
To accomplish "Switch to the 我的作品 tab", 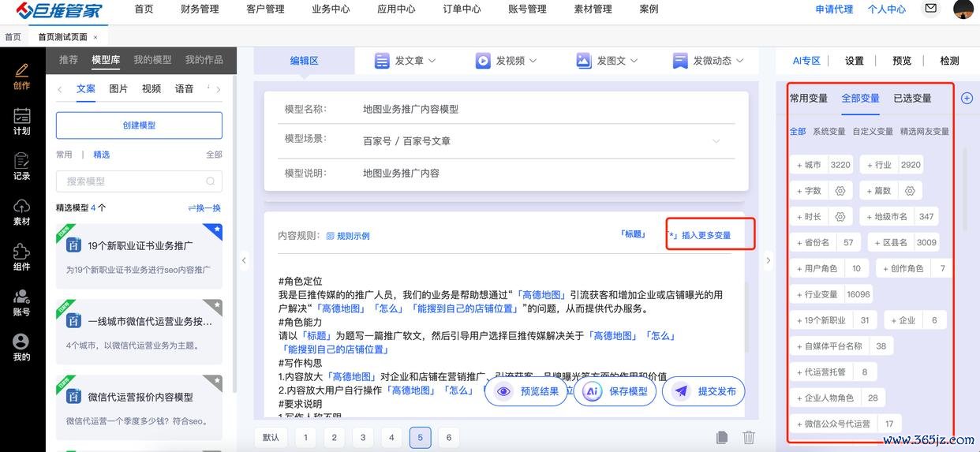I will 204,59.
